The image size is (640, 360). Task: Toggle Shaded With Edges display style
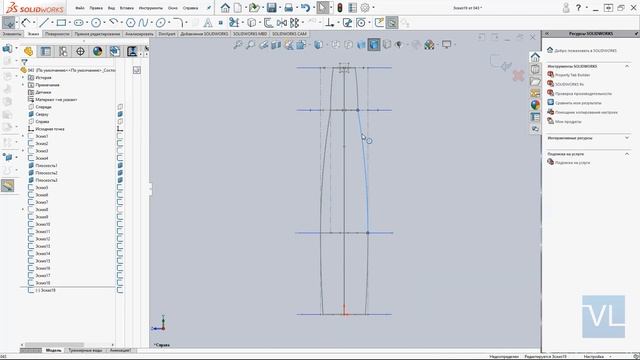[x=374, y=44]
